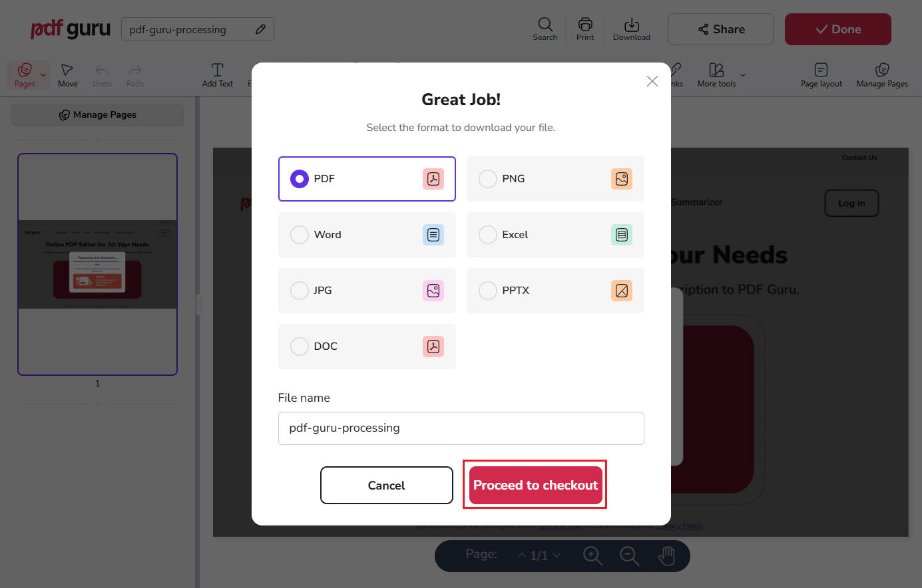Click the PDF file type icon
The width and height of the screenshot is (922, 588).
tap(433, 179)
